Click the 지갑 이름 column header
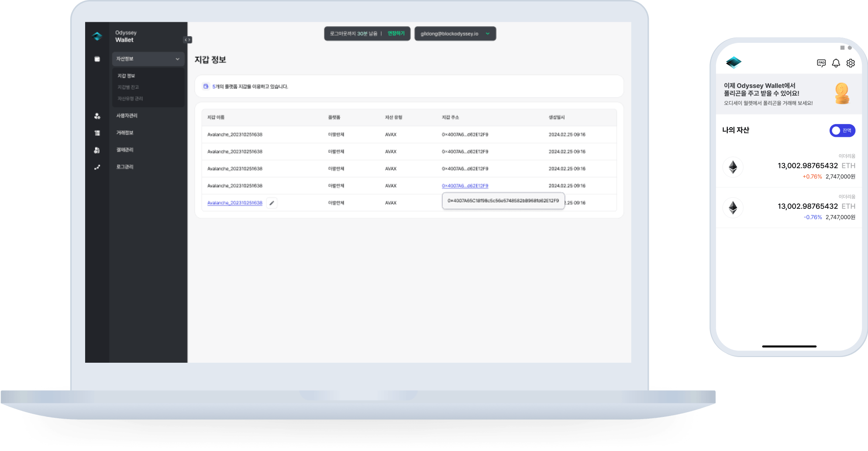Screen dimensions: 868x451 [x=216, y=118]
